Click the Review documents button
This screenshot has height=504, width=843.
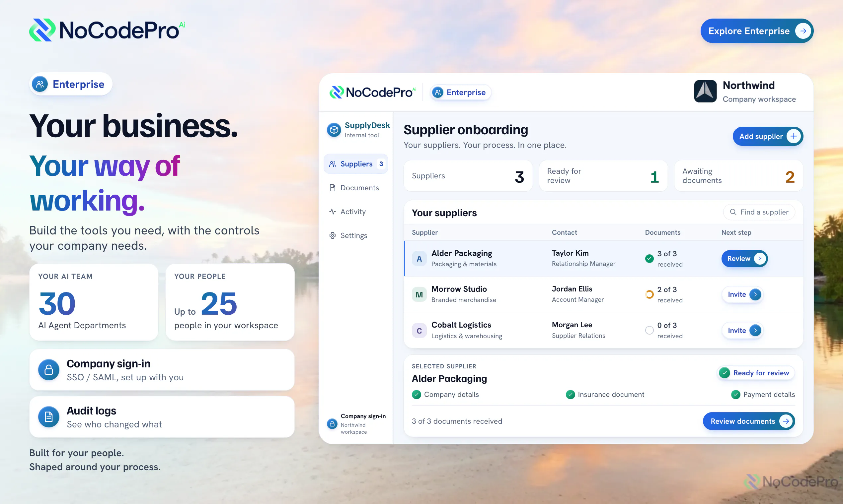pos(749,421)
